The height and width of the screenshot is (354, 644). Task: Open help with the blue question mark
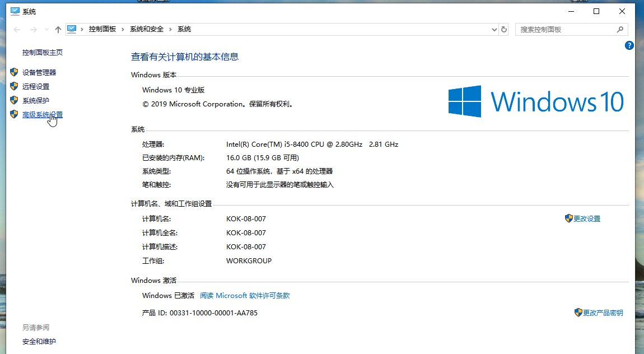[x=629, y=45]
